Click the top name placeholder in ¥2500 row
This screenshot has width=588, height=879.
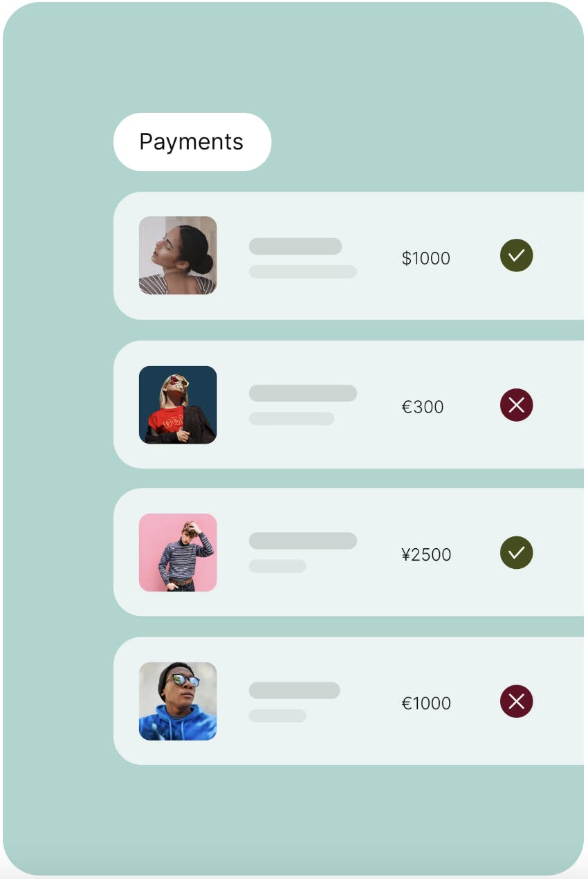point(302,541)
